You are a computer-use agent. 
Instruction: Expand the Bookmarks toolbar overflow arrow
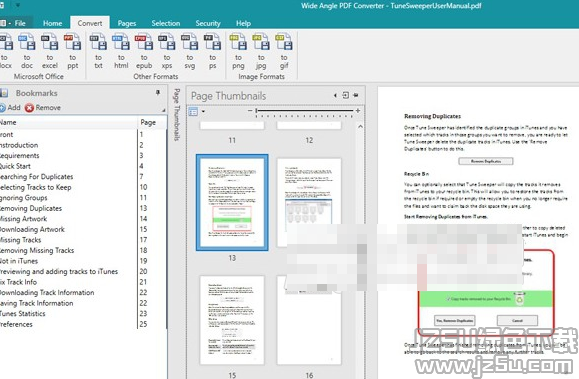164,110
